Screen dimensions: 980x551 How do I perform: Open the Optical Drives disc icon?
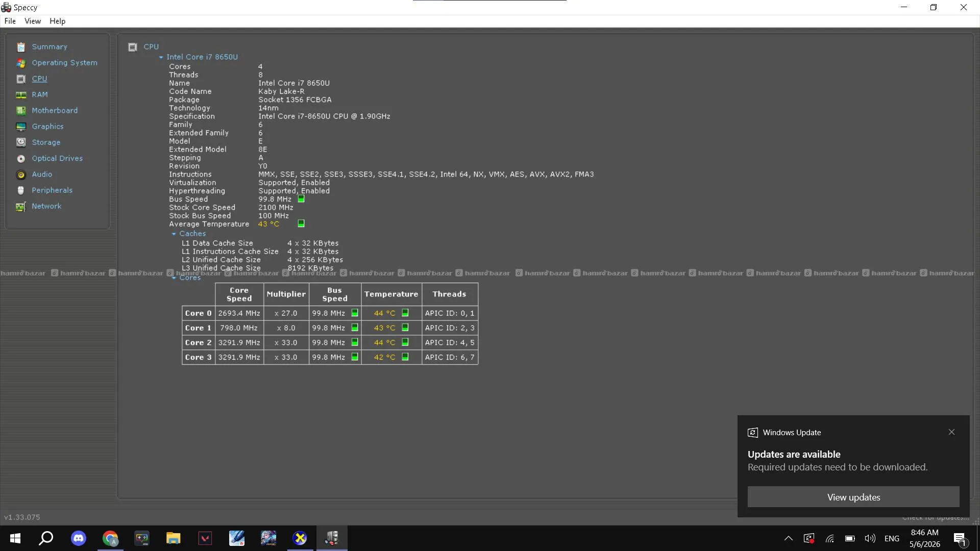21,159
